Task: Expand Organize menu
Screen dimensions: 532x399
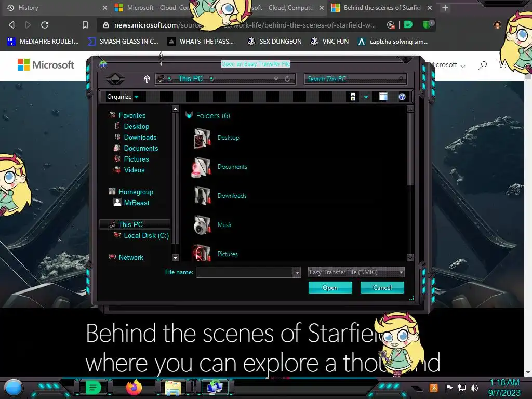Action: point(123,97)
